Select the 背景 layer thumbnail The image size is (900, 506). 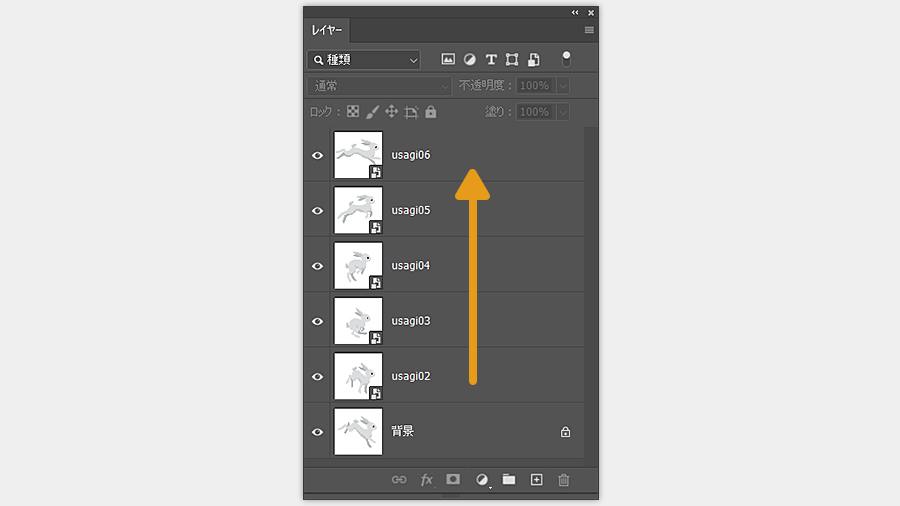click(x=358, y=431)
